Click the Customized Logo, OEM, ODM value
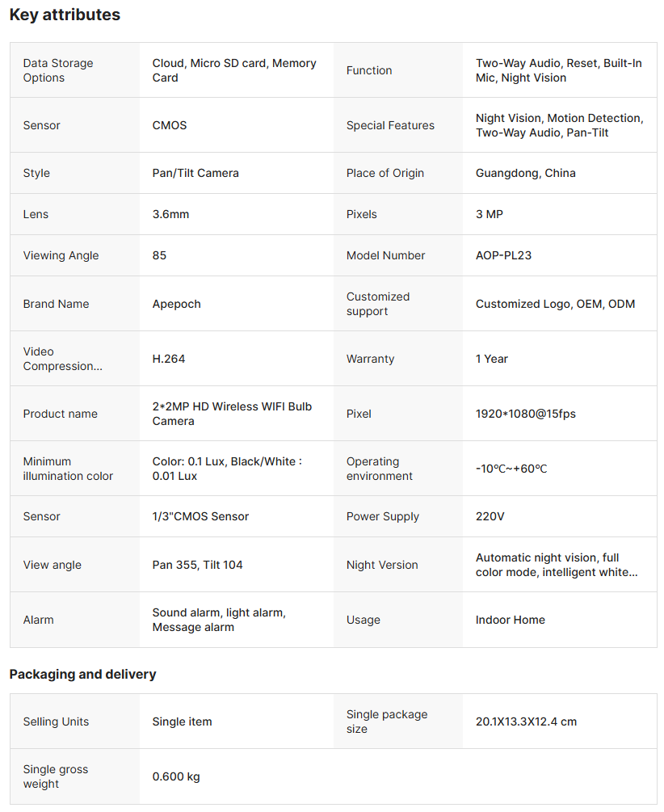The height and width of the screenshot is (812, 664). (555, 304)
